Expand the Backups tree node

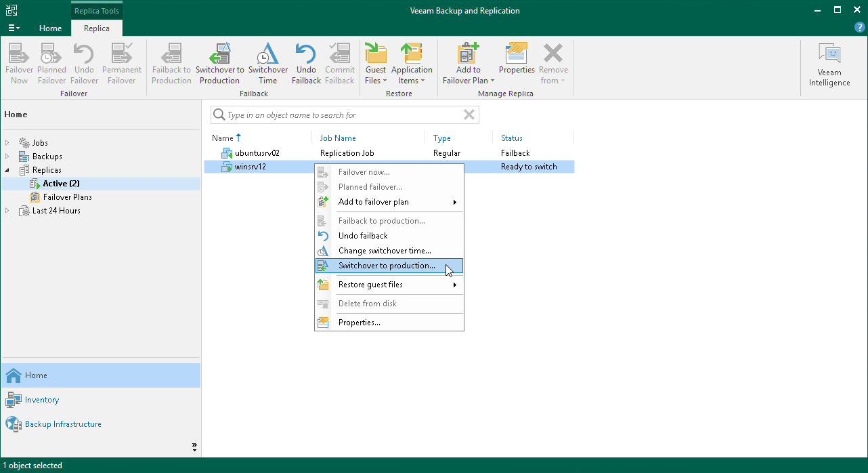coord(7,157)
